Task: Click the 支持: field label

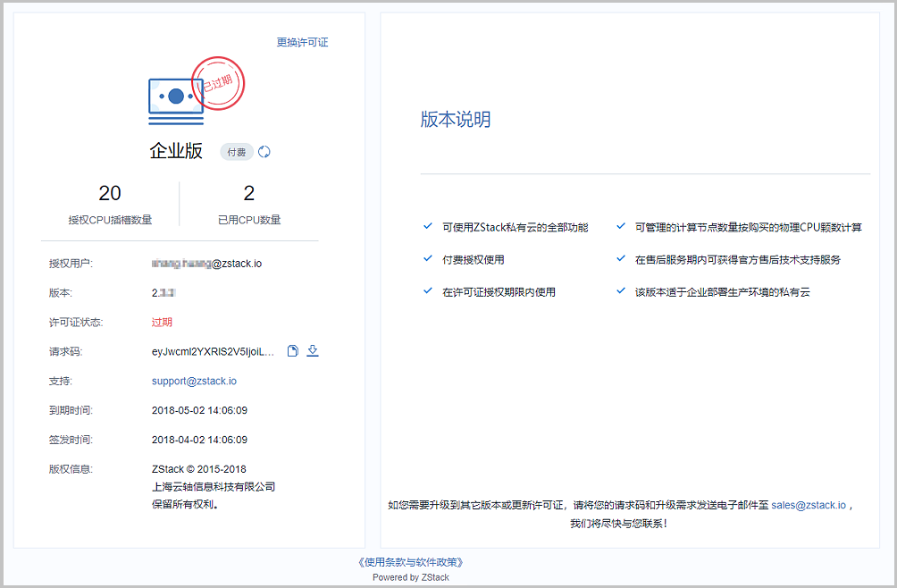Action: point(61,381)
